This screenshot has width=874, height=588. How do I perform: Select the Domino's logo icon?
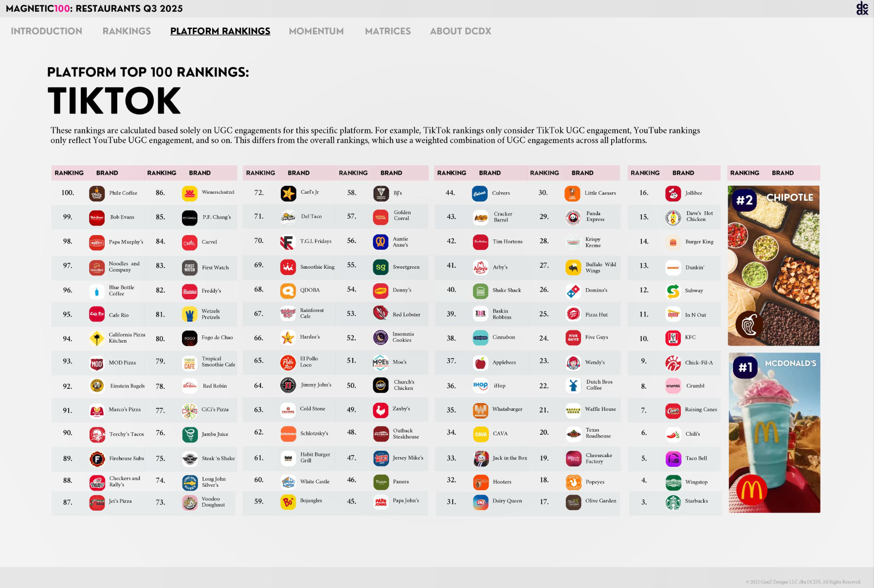click(x=573, y=291)
